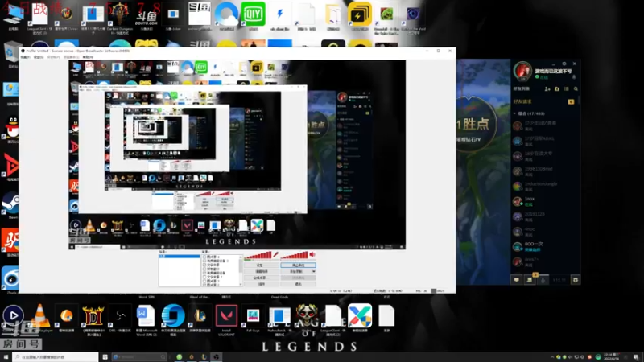Click the OBS preview canvas
The image size is (644, 362).
click(237, 154)
